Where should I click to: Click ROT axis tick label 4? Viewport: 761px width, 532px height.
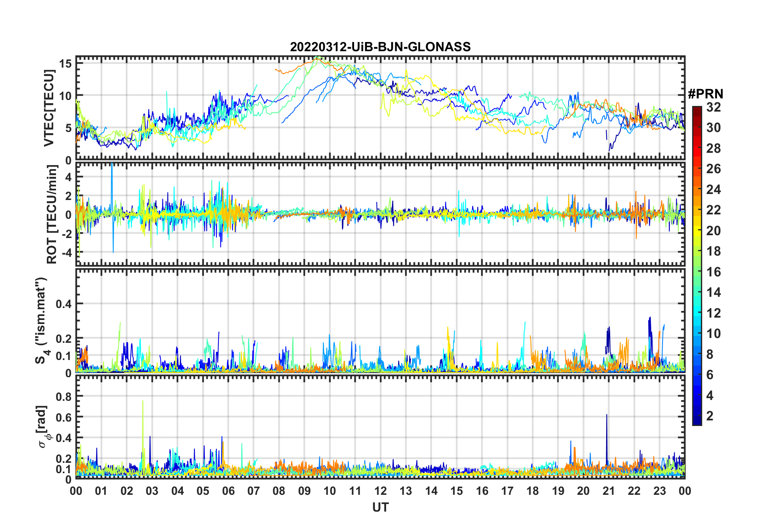[x=69, y=177]
